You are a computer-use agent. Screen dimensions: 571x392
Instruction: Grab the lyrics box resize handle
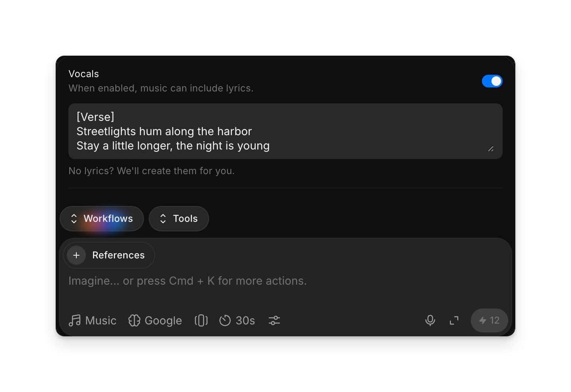click(491, 149)
